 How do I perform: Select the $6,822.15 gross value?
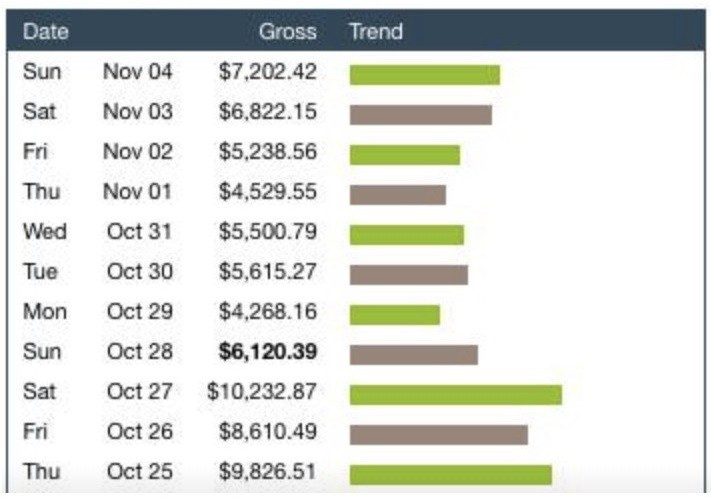[x=268, y=112]
